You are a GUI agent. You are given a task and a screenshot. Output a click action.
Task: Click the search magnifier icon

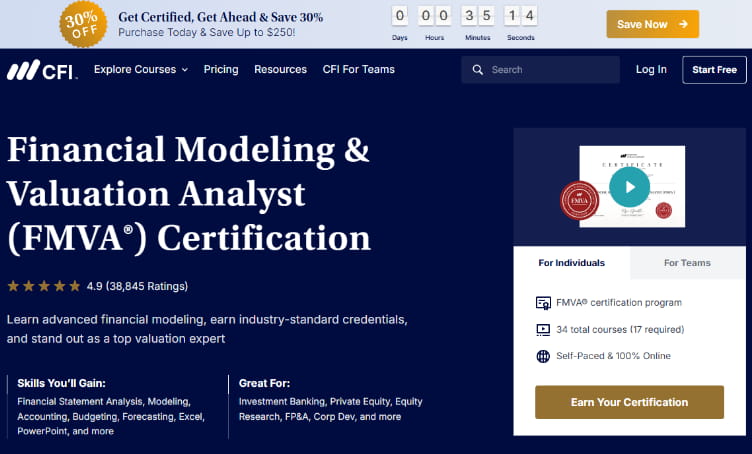[x=478, y=70]
